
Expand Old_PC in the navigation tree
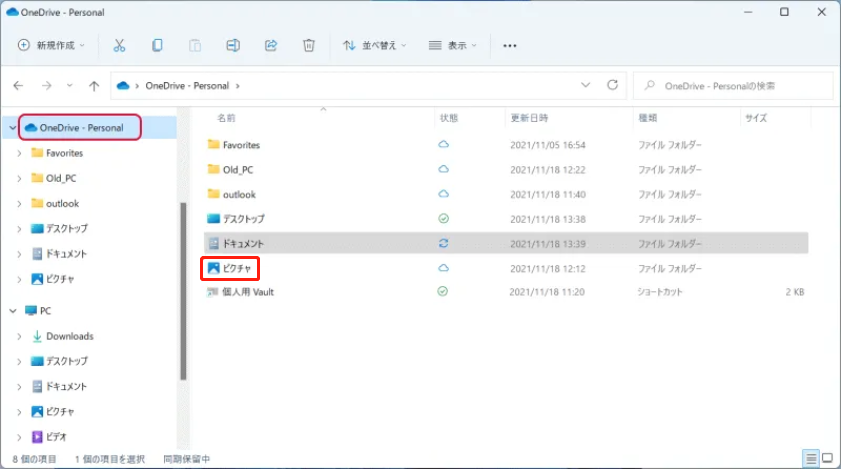click(19, 178)
